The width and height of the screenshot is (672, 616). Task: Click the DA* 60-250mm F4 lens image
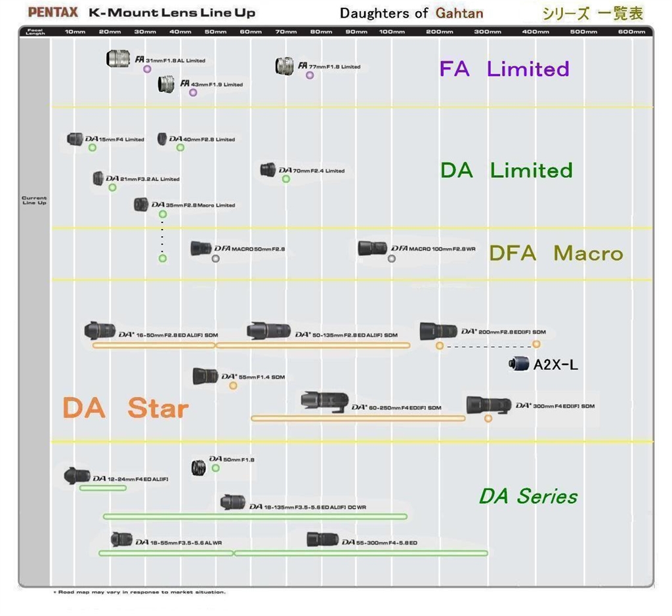click(324, 402)
